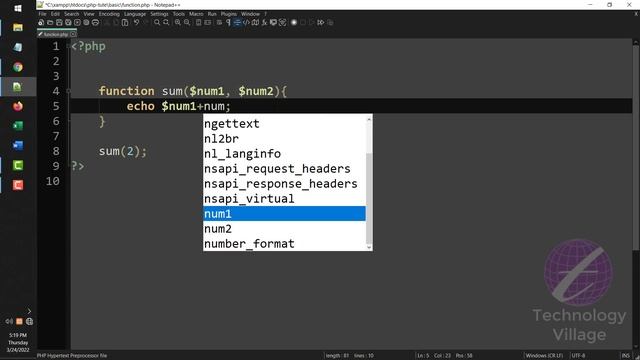Viewport: 640px width, 360px height.
Task: Open Chrome from the taskbar
Action: (18, 67)
